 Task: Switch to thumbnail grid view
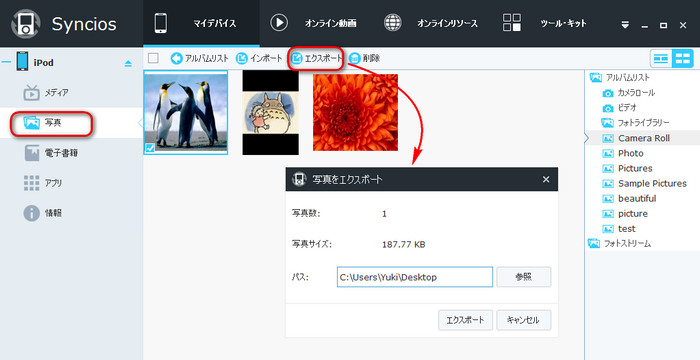tap(682, 59)
